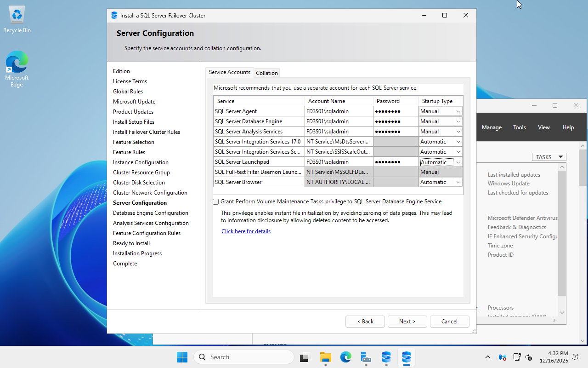
Task: Switch to the Collation tab
Action: 266,73
